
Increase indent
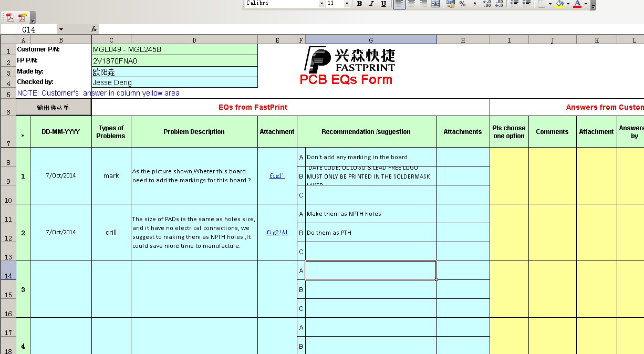(526, 4)
